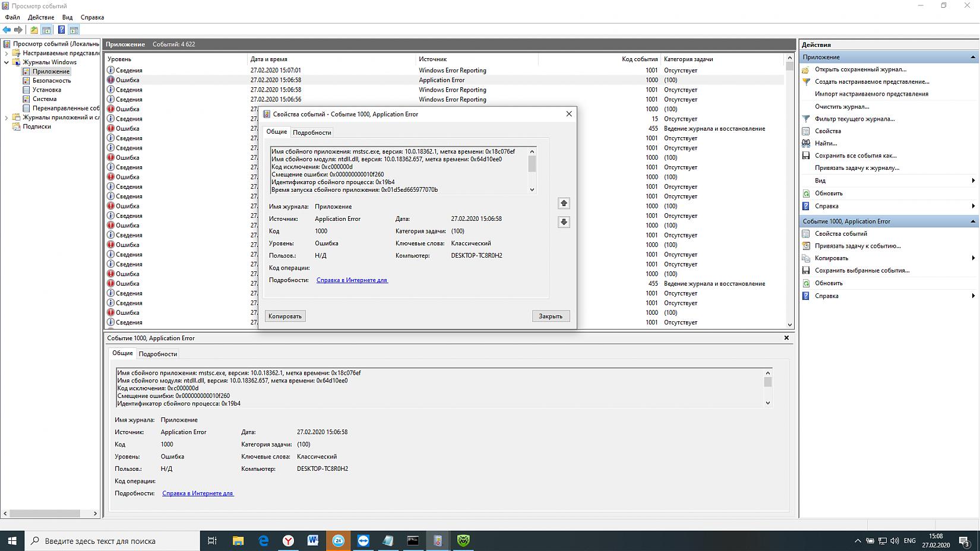Open the online help link in dialog
Screen dimensions: 980x551
click(x=352, y=280)
